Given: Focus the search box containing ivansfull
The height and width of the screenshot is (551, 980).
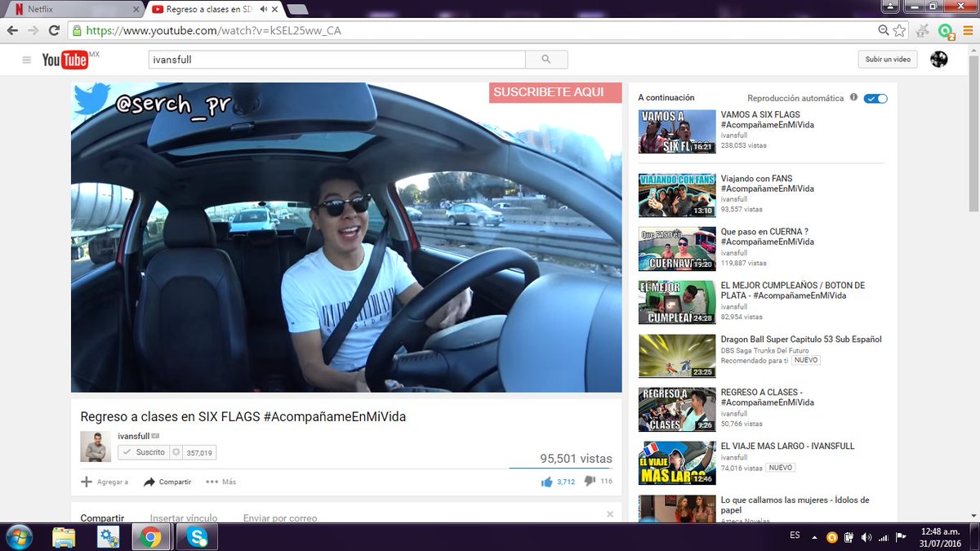Looking at the screenshot, I should 337,60.
